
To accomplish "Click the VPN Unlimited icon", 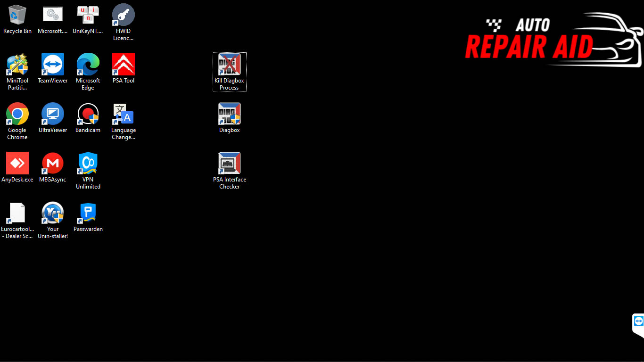I will (x=88, y=163).
